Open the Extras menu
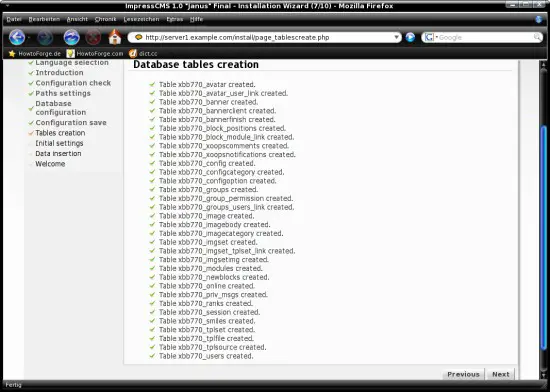The width and height of the screenshot is (550, 392). 175,19
